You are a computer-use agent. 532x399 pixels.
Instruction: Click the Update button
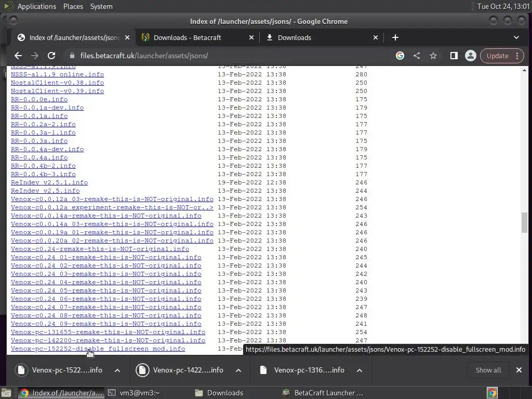tap(497, 56)
